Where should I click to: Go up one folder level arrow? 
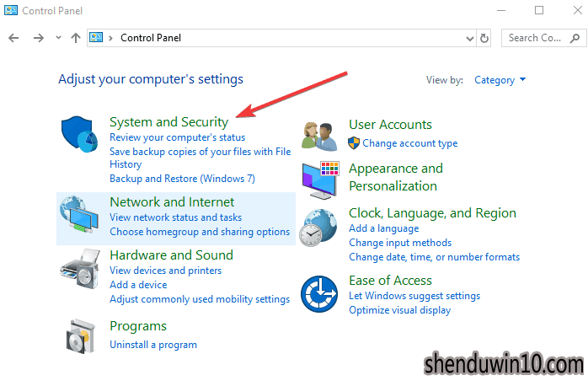point(76,38)
